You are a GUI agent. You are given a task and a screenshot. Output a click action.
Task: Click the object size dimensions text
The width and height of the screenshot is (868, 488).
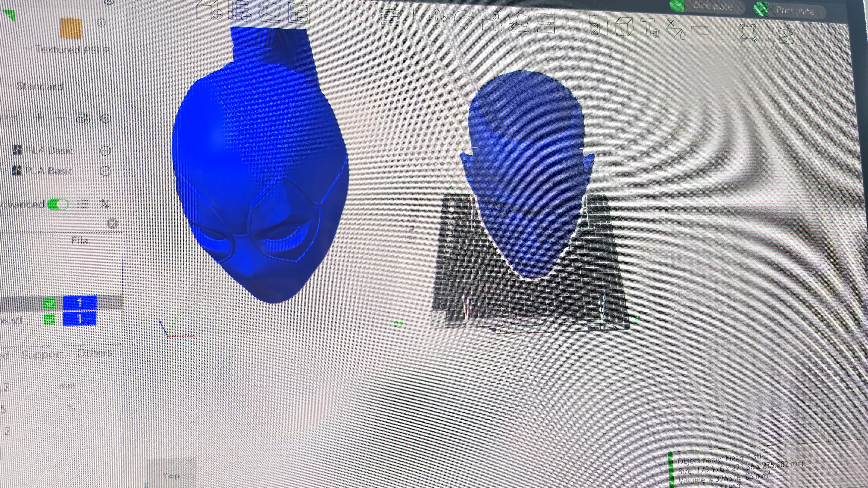(x=740, y=467)
